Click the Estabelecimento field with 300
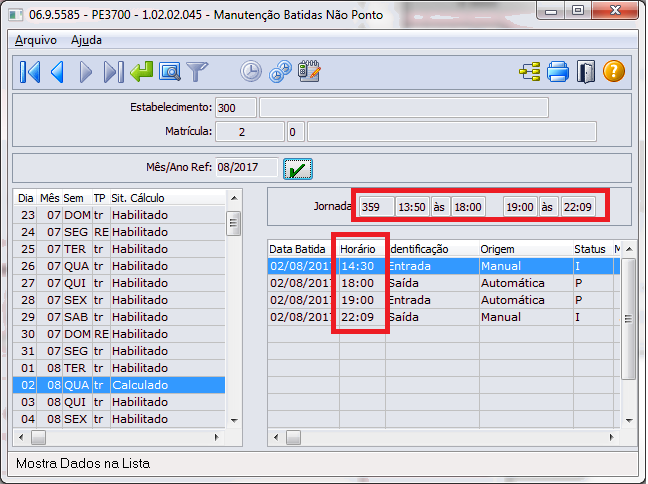Image resolution: width=648 pixels, height=484 pixels. point(236,107)
